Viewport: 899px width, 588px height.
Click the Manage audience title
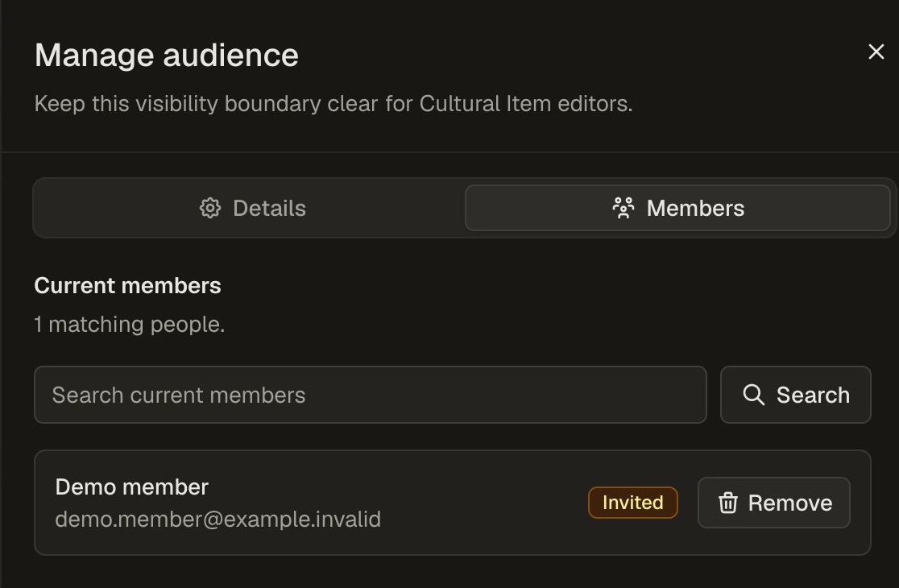click(x=166, y=56)
